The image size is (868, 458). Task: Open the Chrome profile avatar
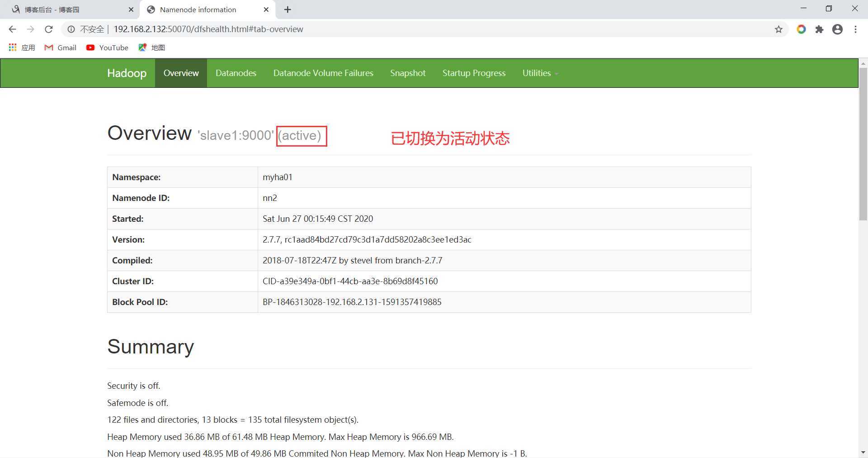tap(837, 29)
